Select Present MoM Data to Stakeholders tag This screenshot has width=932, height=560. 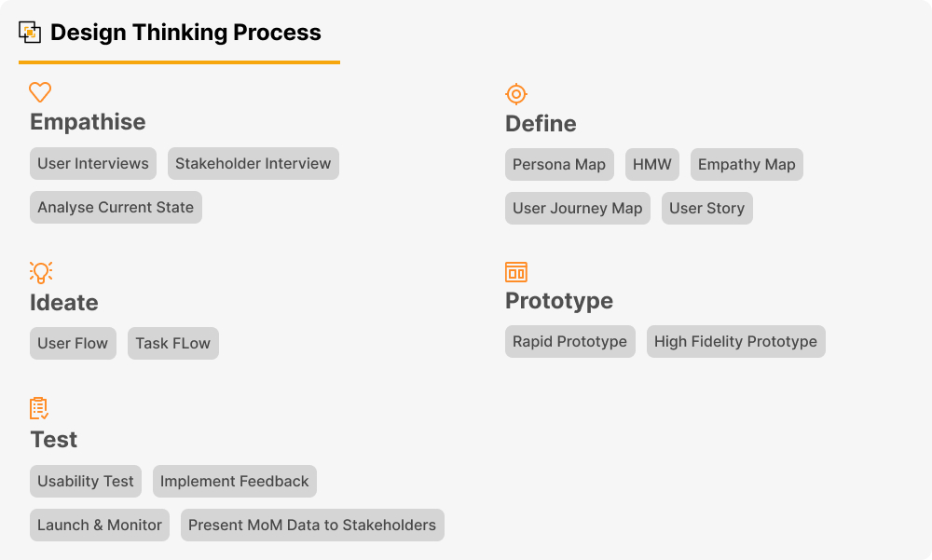tap(312, 526)
